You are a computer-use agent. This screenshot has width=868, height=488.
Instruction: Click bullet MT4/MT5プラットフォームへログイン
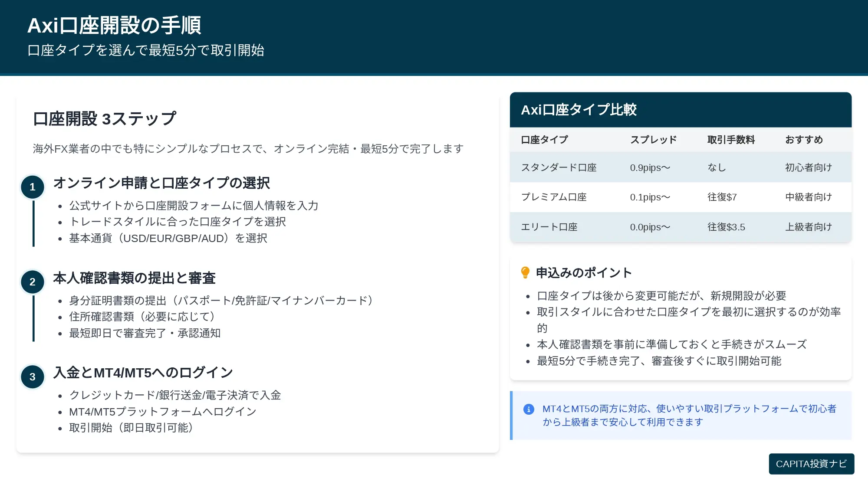point(163,412)
